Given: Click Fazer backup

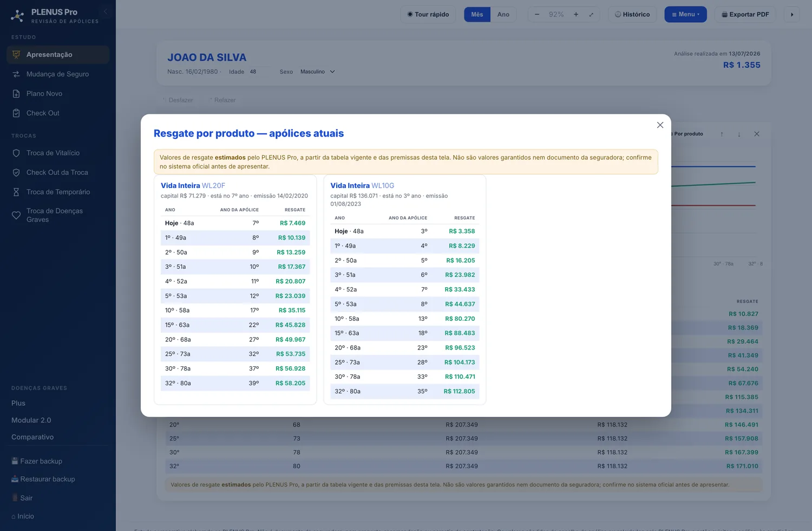Looking at the screenshot, I should (37, 461).
